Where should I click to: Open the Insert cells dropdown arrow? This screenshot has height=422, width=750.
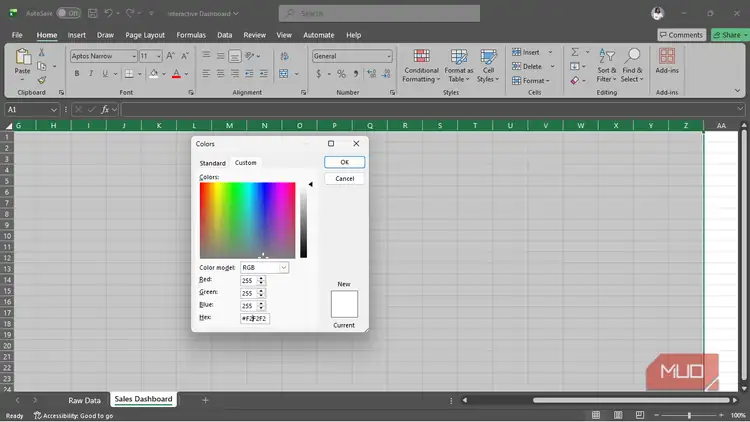(x=551, y=52)
